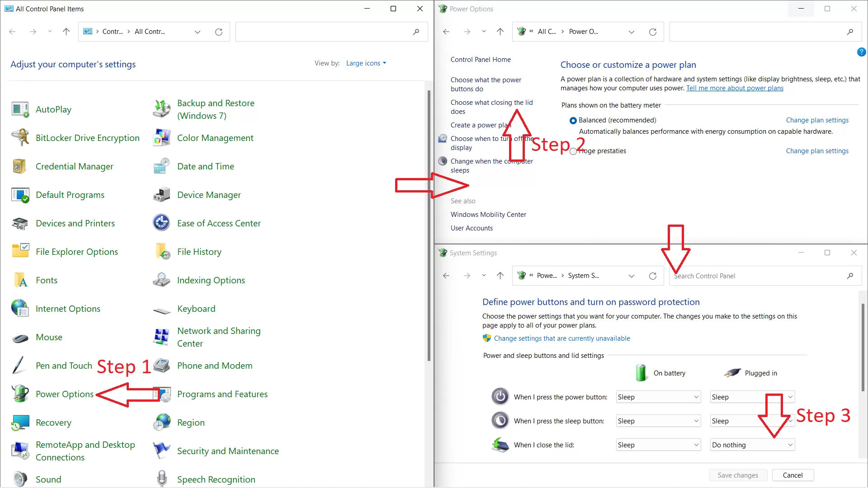Open the Date and Time icon
Screen dimensions: 868x488
click(x=162, y=166)
